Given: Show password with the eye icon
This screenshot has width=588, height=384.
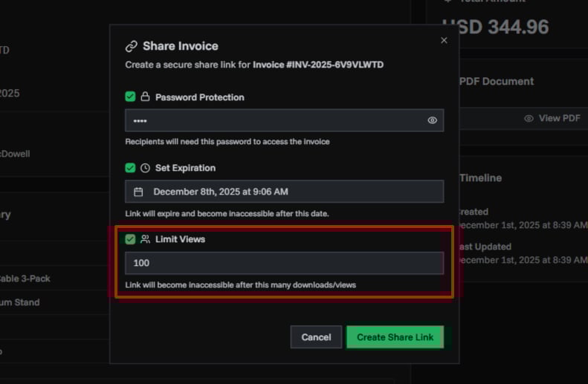Looking at the screenshot, I should point(433,120).
